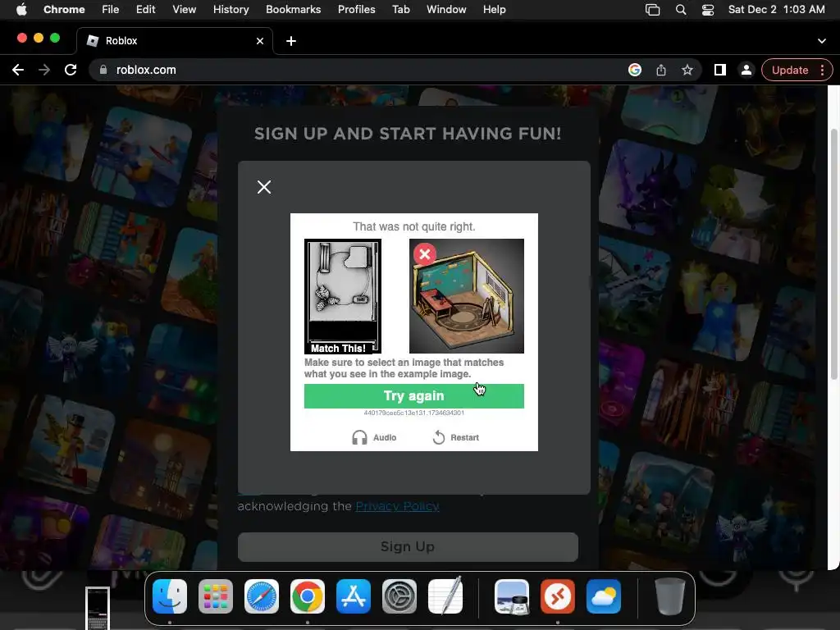Click the green Try again button

[414, 396]
